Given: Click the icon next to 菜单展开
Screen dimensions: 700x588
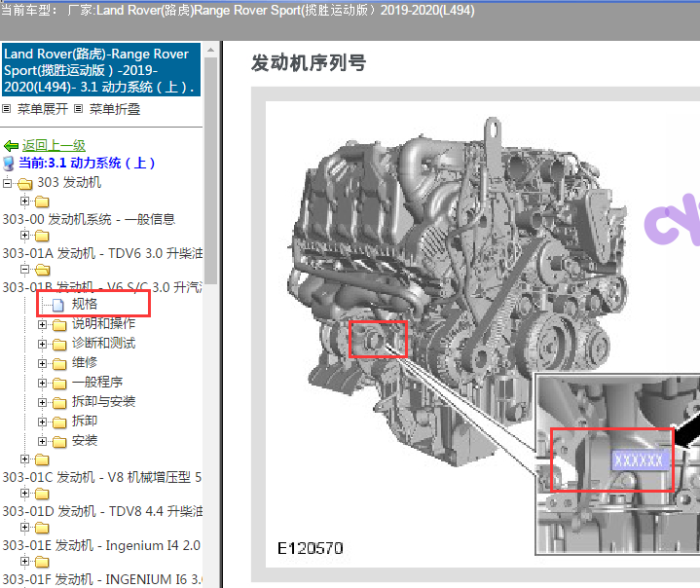Looking at the screenshot, I should (7, 108).
